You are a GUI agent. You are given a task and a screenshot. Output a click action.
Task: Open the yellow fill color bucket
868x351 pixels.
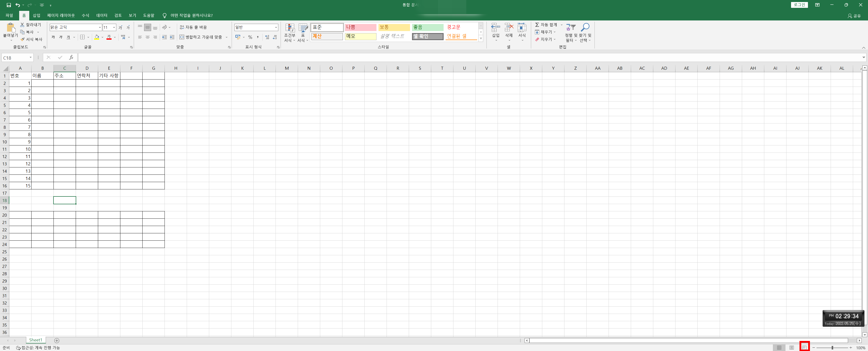[x=97, y=37]
